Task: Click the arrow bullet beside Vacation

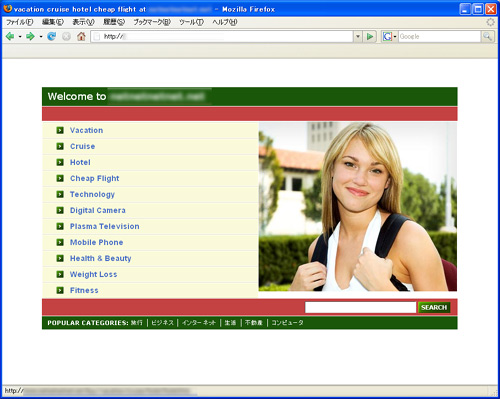Action: pyautogui.click(x=60, y=130)
